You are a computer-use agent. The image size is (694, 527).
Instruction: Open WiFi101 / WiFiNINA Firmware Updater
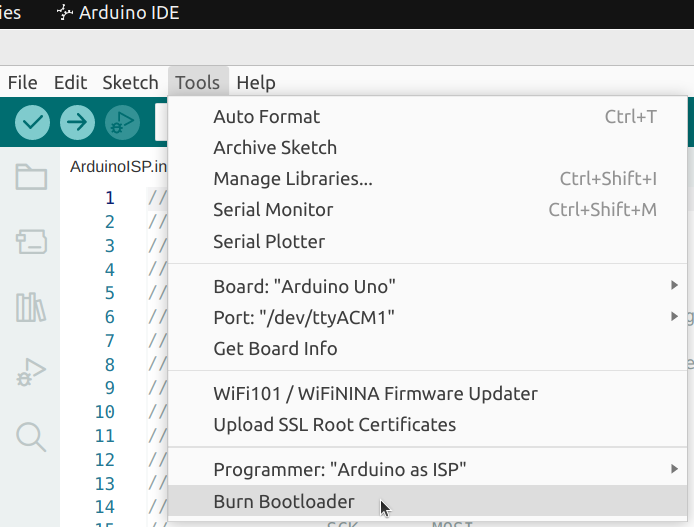click(428, 394)
